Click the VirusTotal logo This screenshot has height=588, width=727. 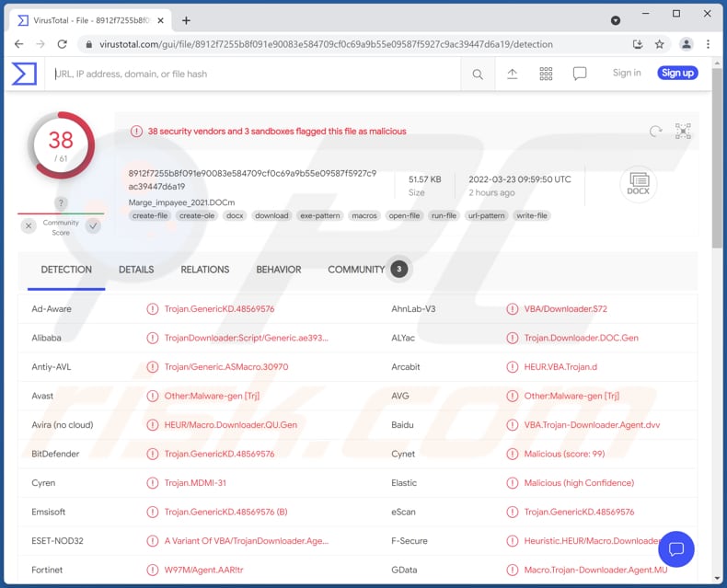(24, 74)
